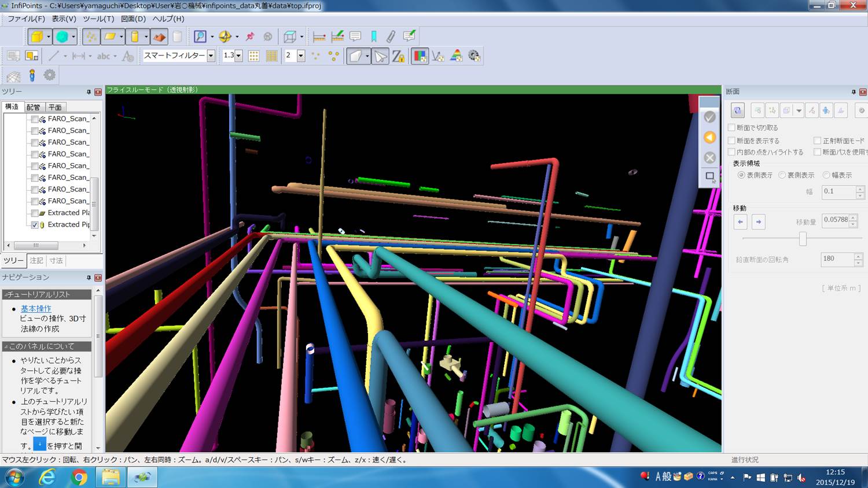This screenshot has height=488, width=868.
Task: Click the comment with green check icon
Action: [409, 36]
